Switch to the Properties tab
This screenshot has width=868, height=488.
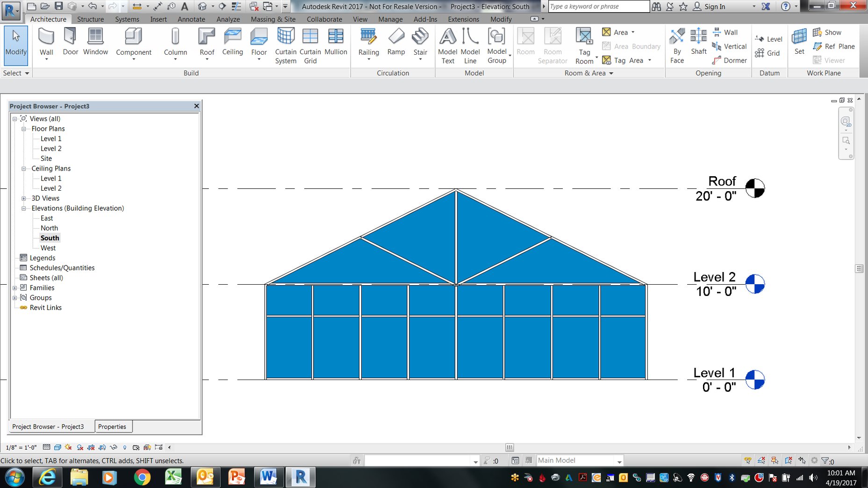(x=113, y=426)
